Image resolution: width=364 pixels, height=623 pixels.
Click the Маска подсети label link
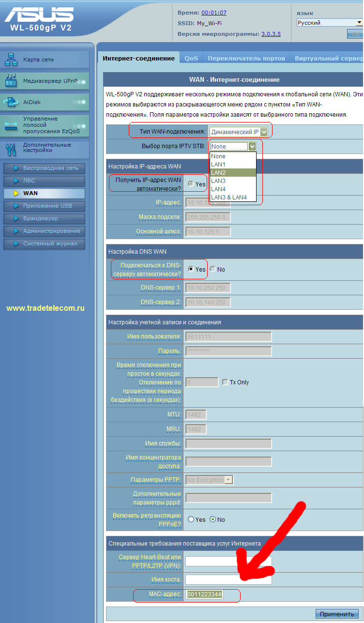point(160,217)
